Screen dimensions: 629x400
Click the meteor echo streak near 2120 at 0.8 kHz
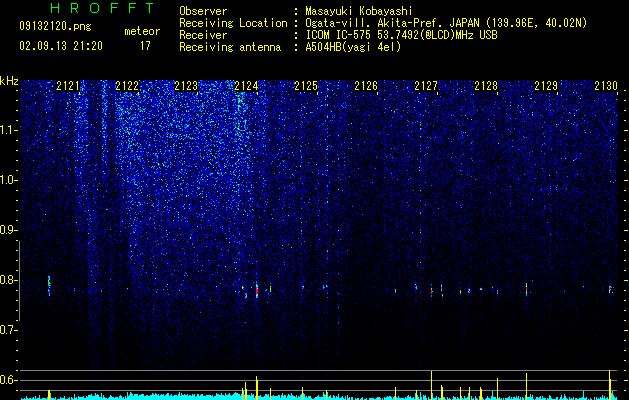(49, 286)
